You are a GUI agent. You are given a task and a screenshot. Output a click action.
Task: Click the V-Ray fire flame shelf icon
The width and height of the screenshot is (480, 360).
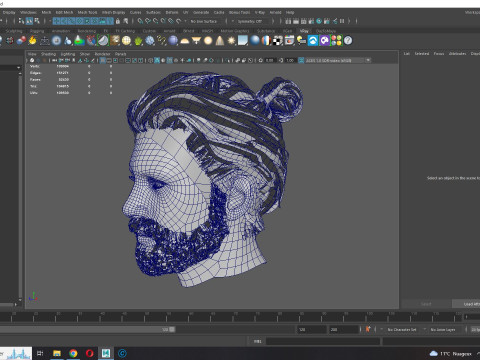[32, 41]
